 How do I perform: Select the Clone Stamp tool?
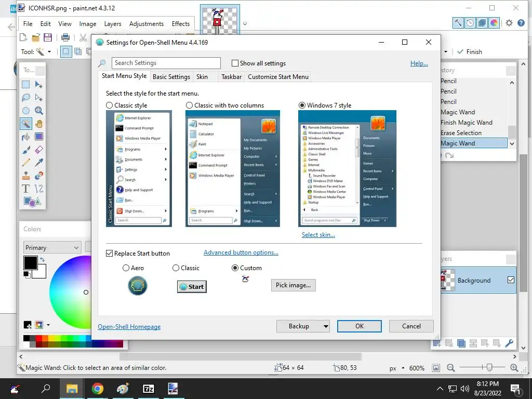(x=26, y=176)
